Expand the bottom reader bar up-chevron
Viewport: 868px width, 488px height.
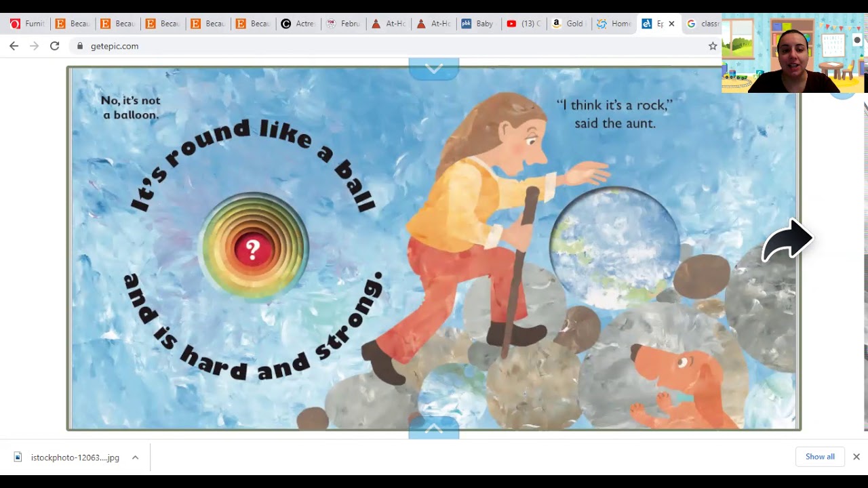[434, 428]
